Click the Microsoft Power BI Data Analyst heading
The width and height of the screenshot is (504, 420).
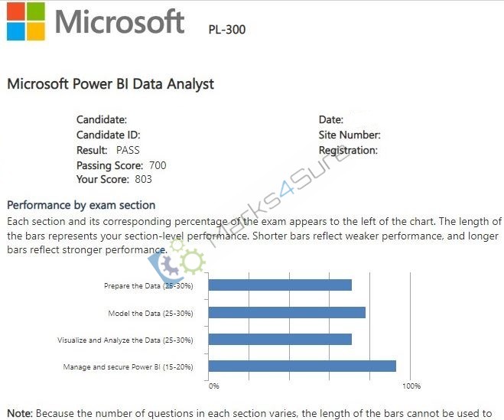111,84
